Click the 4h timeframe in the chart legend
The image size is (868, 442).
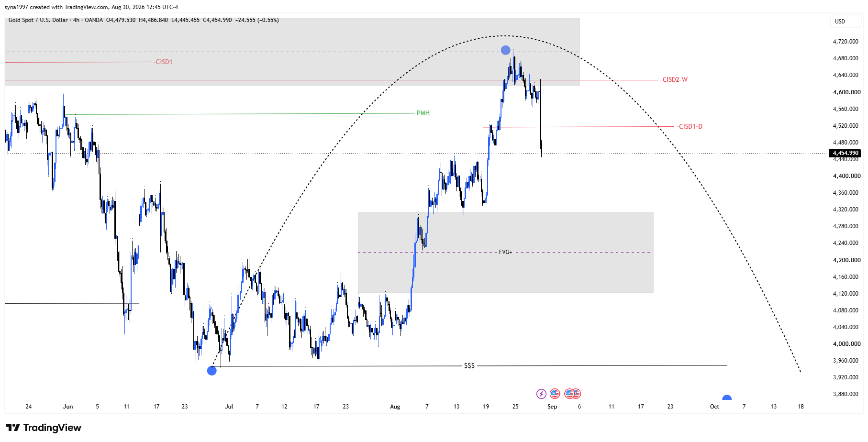click(76, 20)
